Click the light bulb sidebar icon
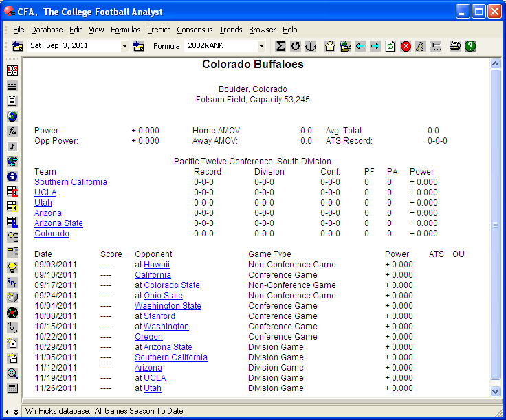The width and height of the screenshot is (506, 420). tap(12, 267)
